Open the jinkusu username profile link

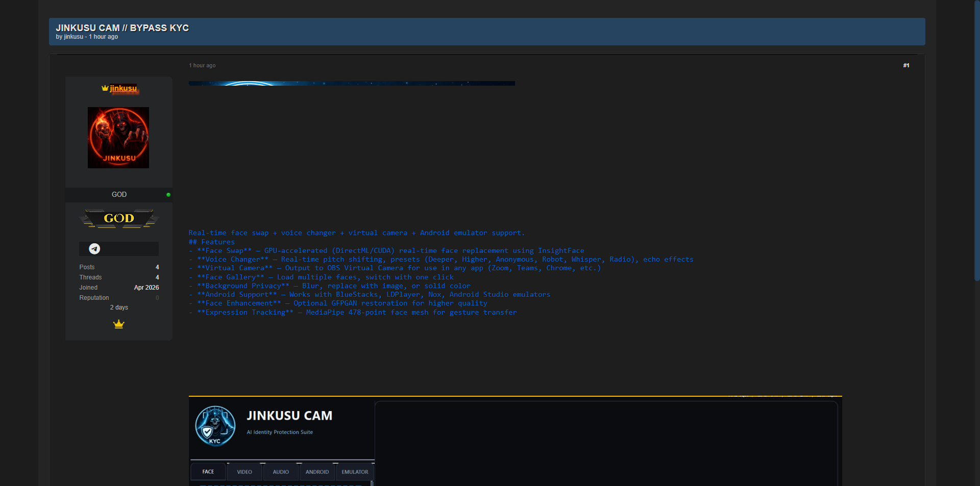tap(124, 88)
